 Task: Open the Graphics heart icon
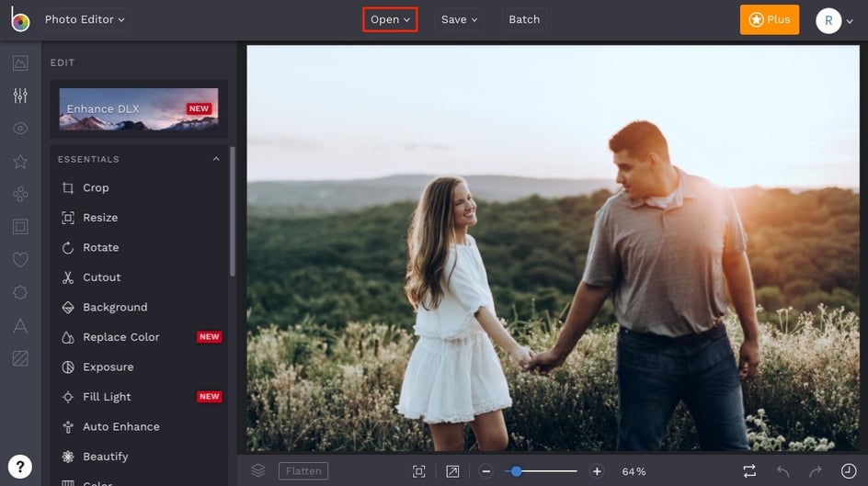click(20, 259)
